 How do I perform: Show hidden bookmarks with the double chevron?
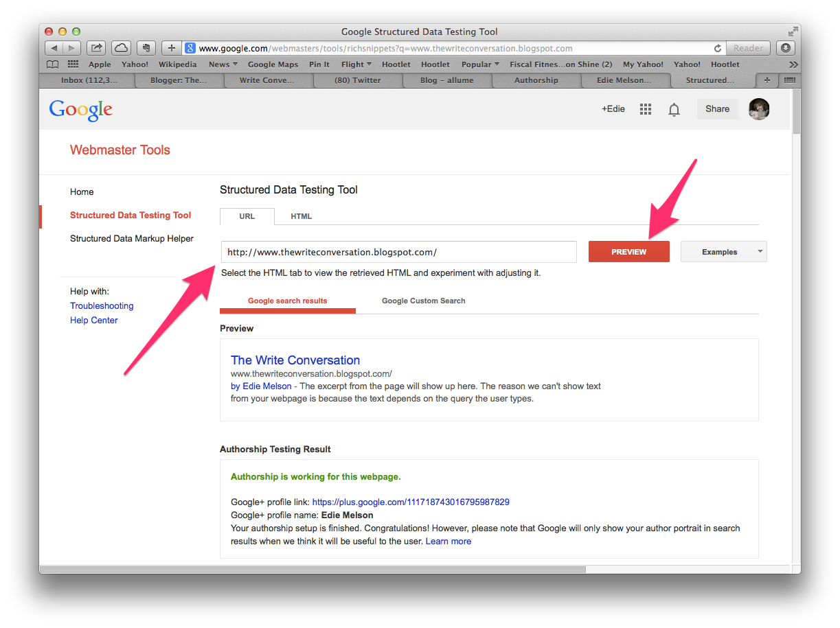(x=793, y=65)
